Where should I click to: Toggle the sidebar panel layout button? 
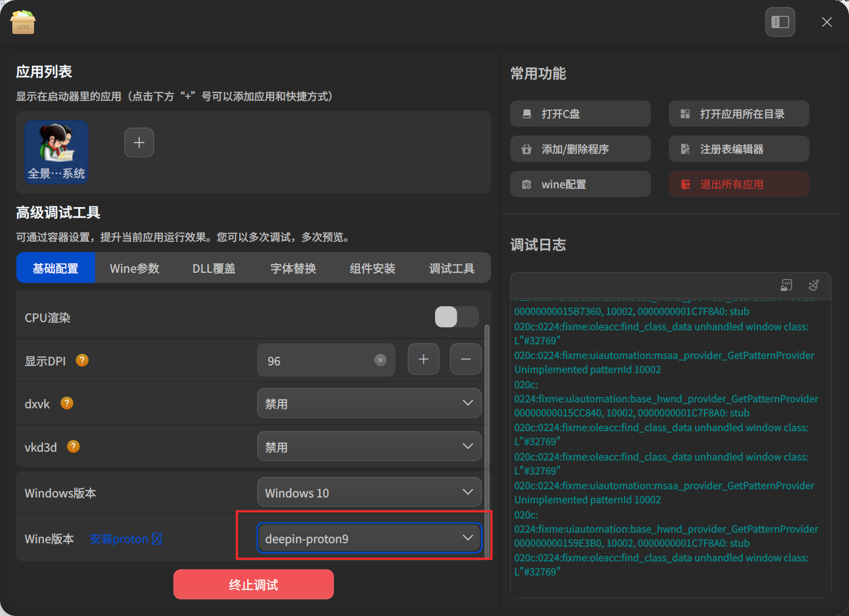[780, 22]
